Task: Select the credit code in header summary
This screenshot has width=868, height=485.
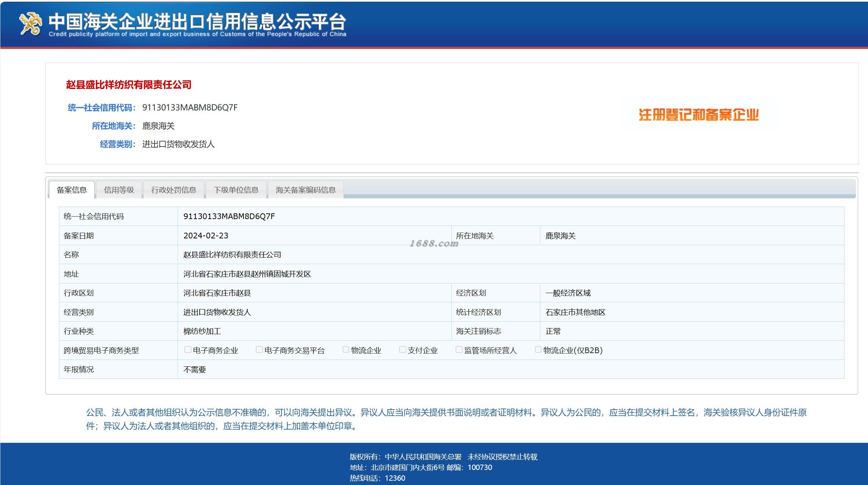Action: point(190,108)
